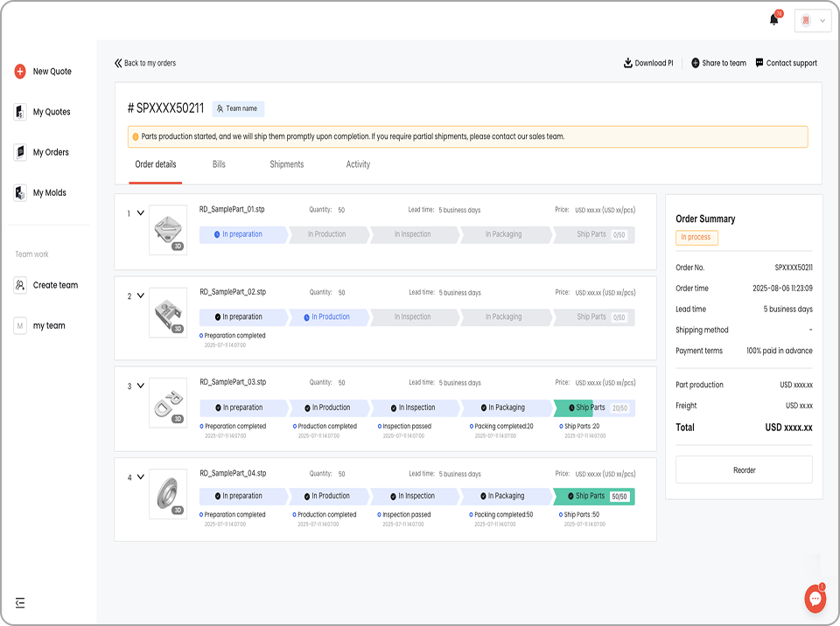Click the Create team icon
Viewport: 840px width, 626px height.
pyautogui.click(x=20, y=285)
